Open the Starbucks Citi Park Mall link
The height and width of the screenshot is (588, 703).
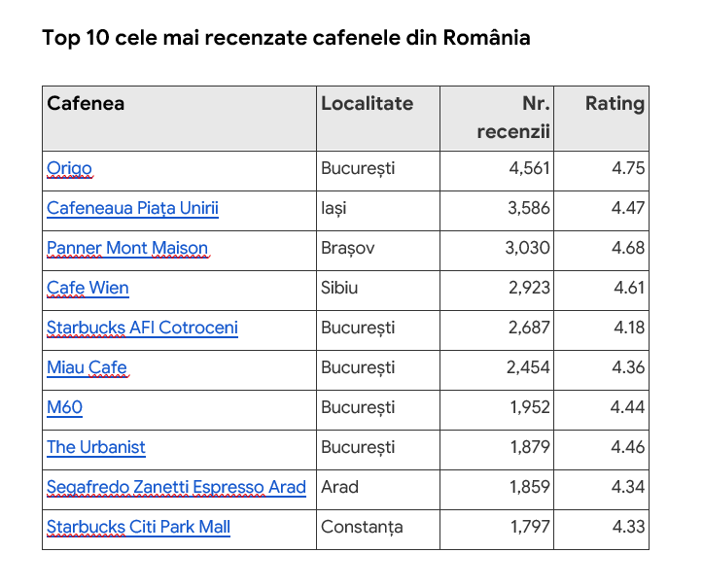(138, 527)
